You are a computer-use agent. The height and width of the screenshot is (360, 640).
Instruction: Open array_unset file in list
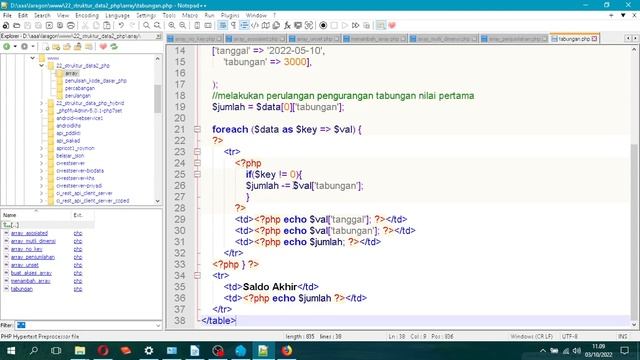pos(24,265)
